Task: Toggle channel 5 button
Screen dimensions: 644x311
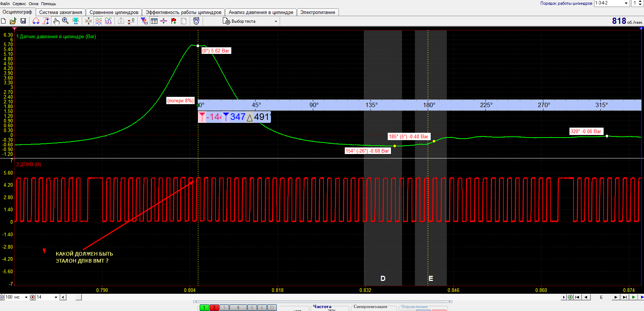Action: 252,308
